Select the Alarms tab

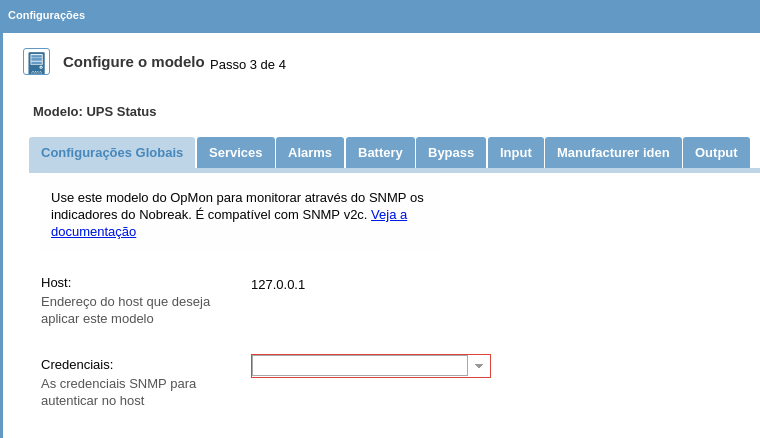point(310,153)
